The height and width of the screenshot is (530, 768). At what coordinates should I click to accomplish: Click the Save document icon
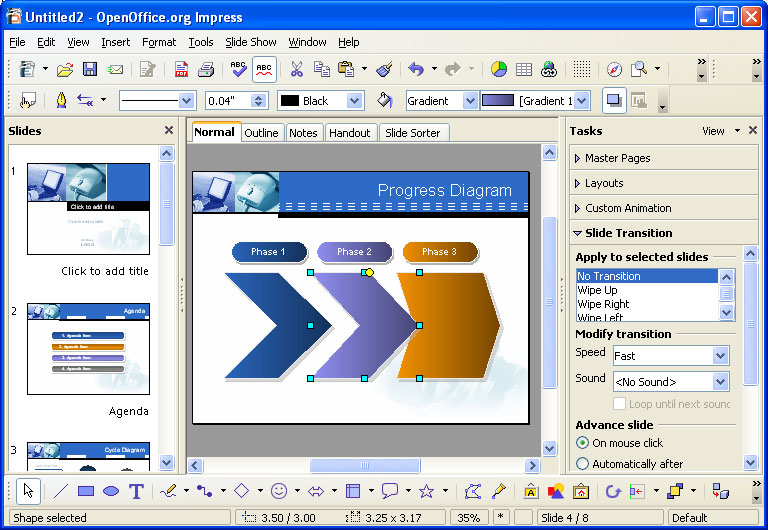click(90, 69)
